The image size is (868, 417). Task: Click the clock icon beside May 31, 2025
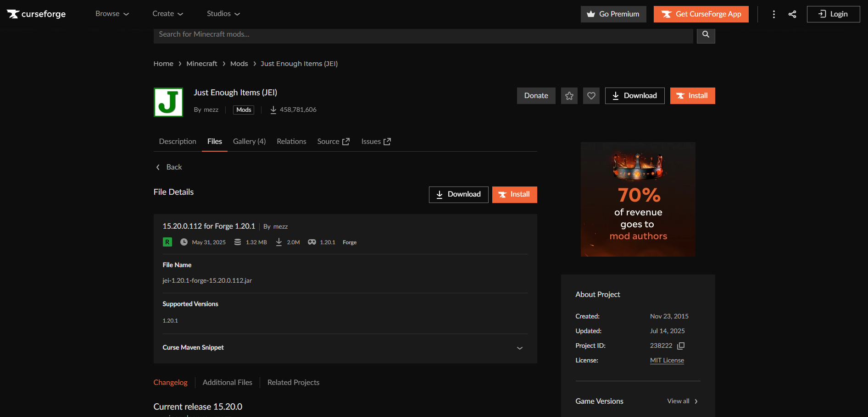(184, 242)
